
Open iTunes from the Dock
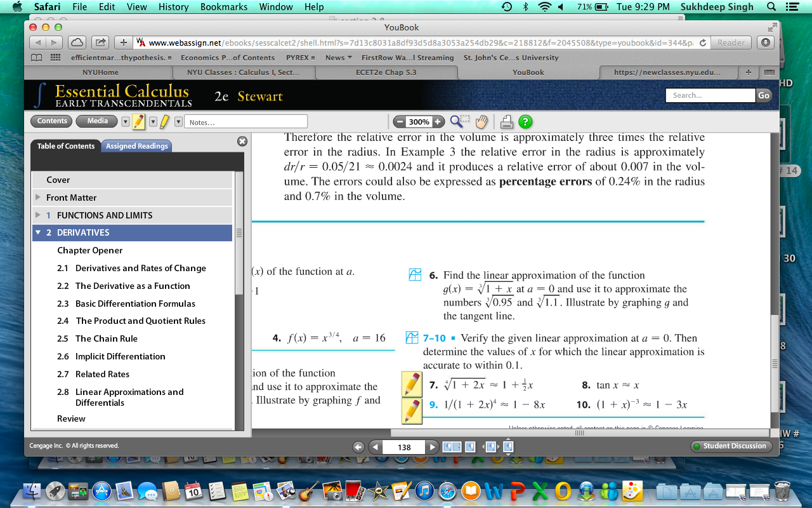pos(424,491)
